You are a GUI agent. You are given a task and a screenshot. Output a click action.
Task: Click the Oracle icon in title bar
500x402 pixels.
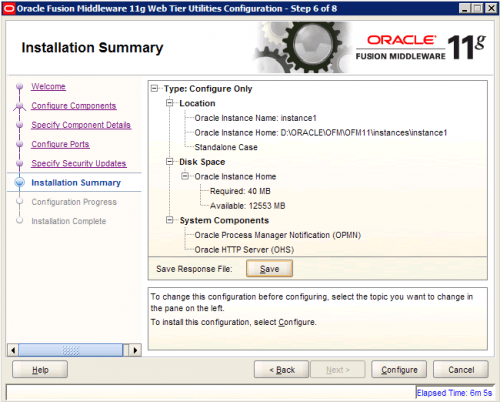pos(9,8)
